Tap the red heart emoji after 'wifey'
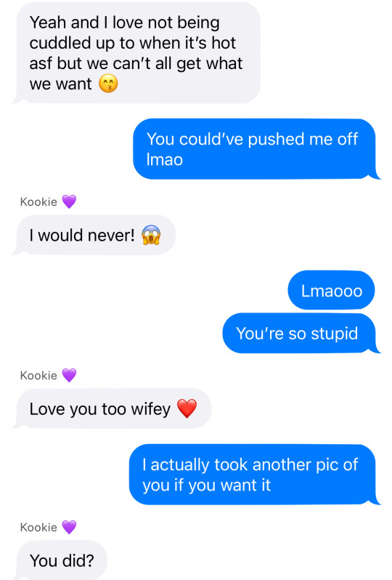The width and height of the screenshot is (392, 580). point(187,408)
